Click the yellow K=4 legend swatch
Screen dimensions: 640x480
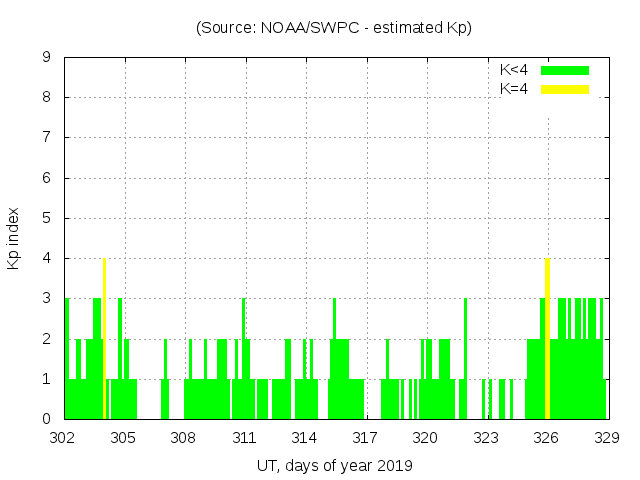pos(565,89)
